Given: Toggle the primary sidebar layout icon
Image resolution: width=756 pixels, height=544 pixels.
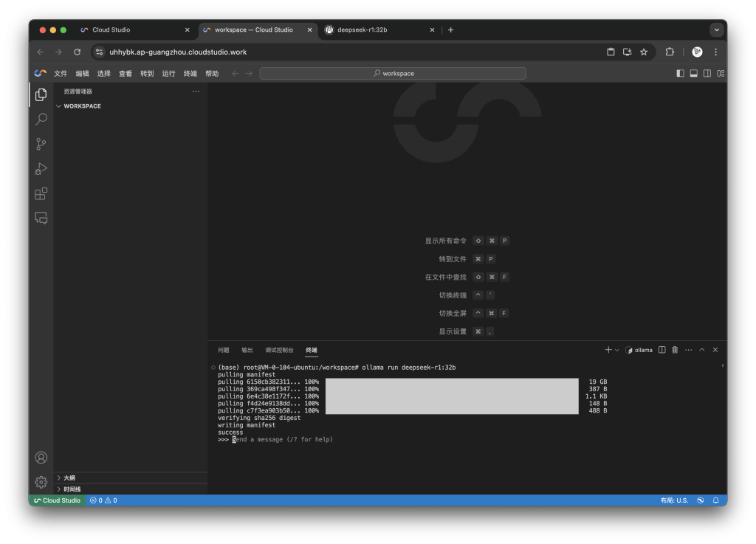Looking at the screenshot, I should 680,73.
